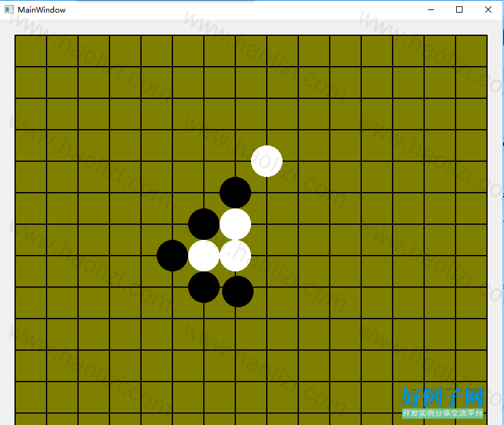
Task: Click black stone diagonally below-left of topmost black stone
Action: (x=204, y=224)
